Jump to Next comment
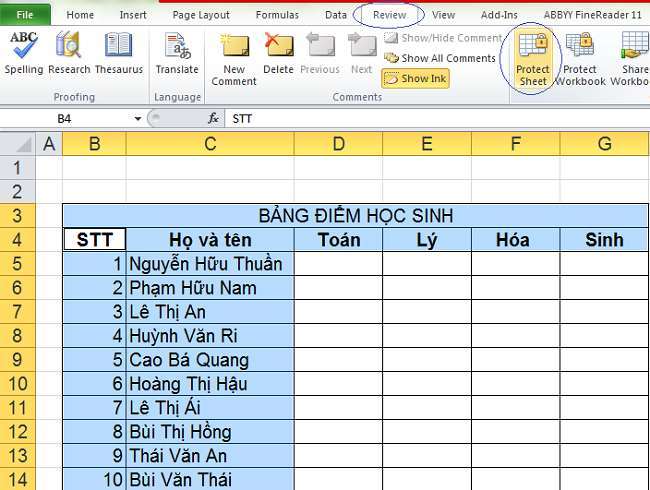The width and height of the screenshot is (650, 490). (361, 54)
